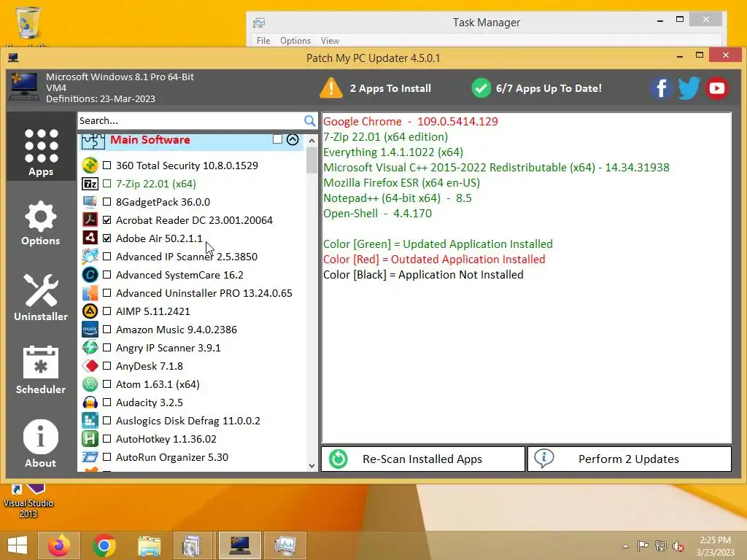Click the Acrobat Reader DC icon
Screen dimensions: 747x560
click(90, 220)
